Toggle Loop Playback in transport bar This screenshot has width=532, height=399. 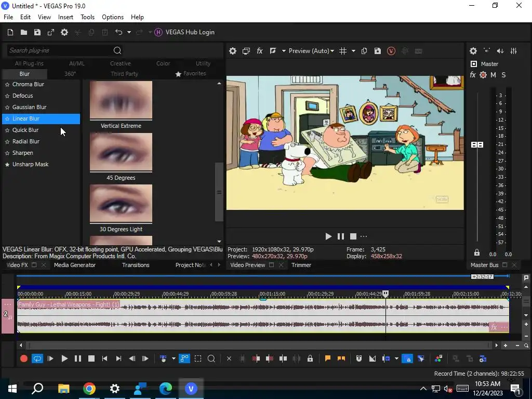[x=37, y=358]
